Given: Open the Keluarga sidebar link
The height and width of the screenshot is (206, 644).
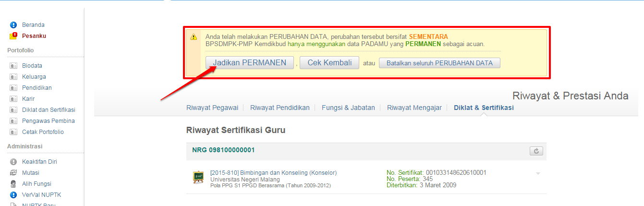Looking at the screenshot, I should tap(34, 77).
